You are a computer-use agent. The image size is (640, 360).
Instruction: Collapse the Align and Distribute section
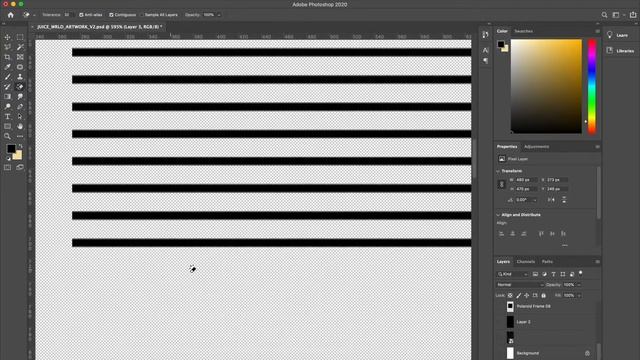[x=498, y=215]
